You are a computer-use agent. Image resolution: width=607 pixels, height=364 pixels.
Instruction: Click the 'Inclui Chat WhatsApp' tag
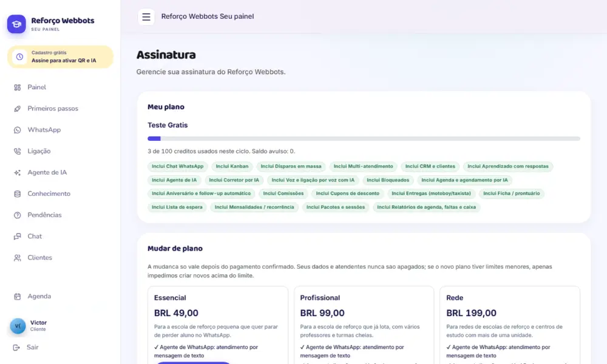[x=177, y=166]
